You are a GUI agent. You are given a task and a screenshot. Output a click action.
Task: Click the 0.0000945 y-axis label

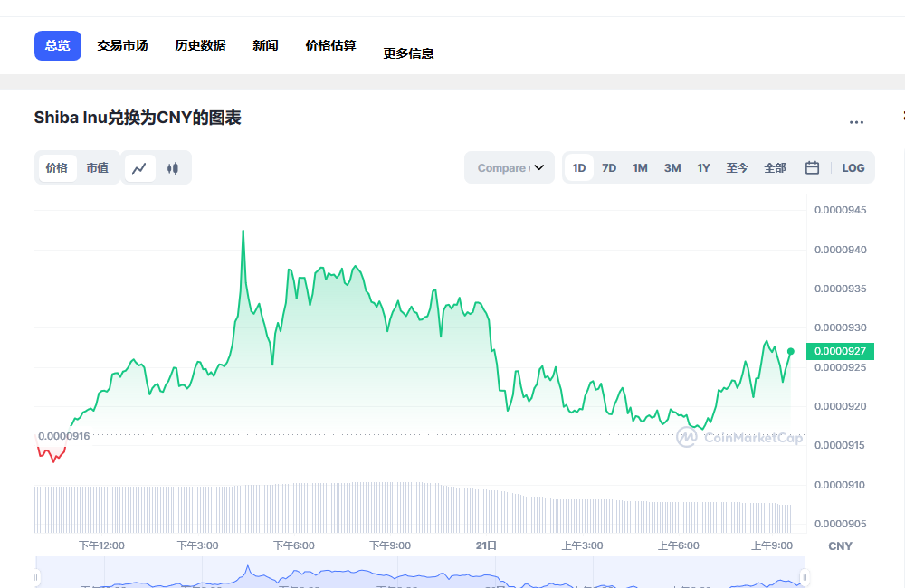coord(841,210)
